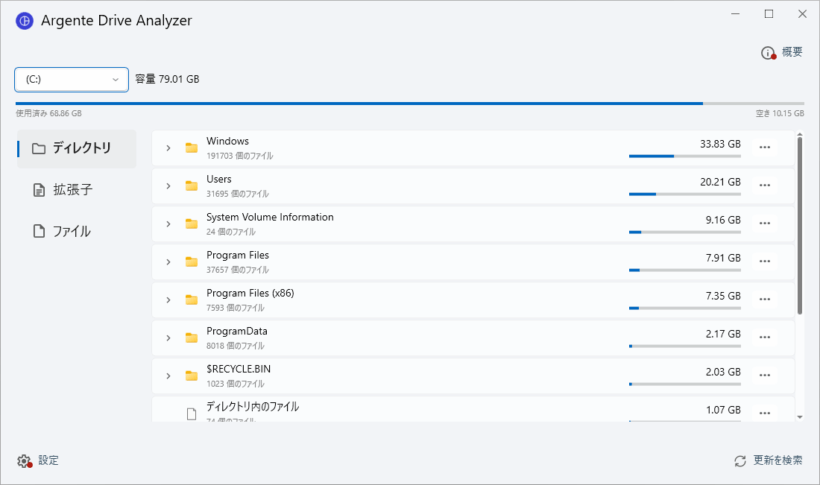820x485 pixels.
Task: Open the settings gear icon
Action: (24, 461)
